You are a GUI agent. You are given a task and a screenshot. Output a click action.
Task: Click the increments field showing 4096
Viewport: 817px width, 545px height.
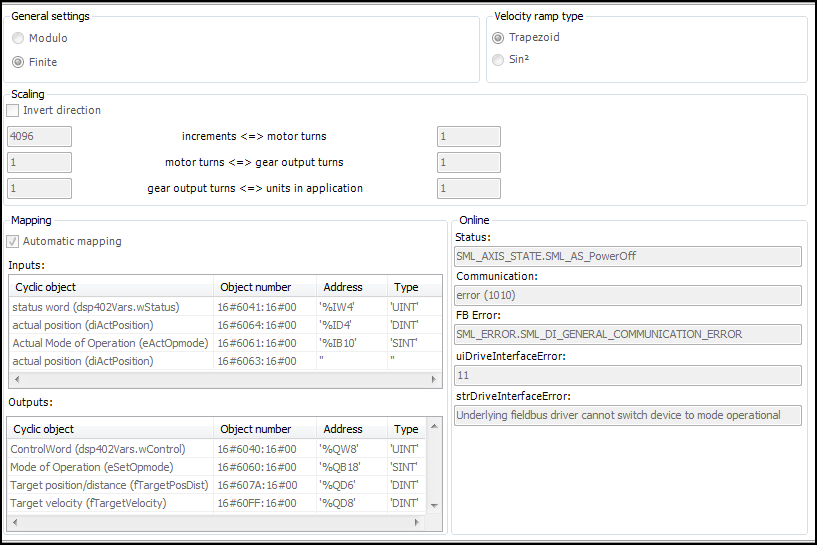tap(39, 137)
